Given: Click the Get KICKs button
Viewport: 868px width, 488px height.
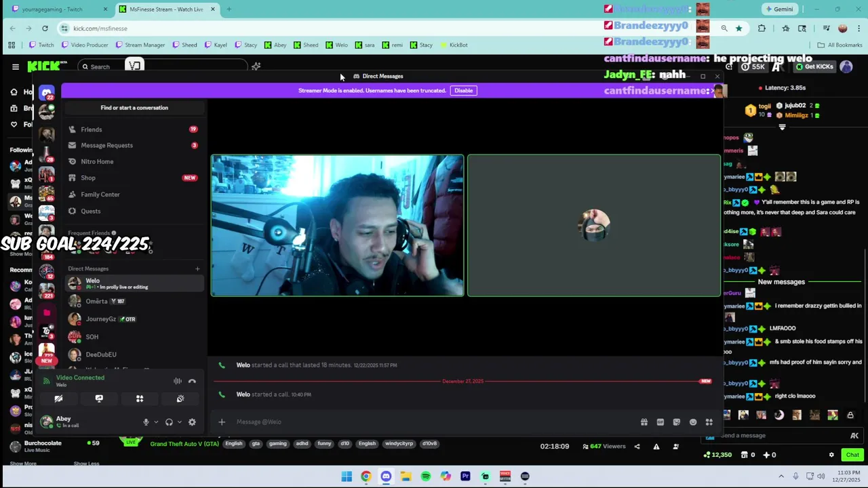Looking at the screenshot, I should (x=814, y=66).
